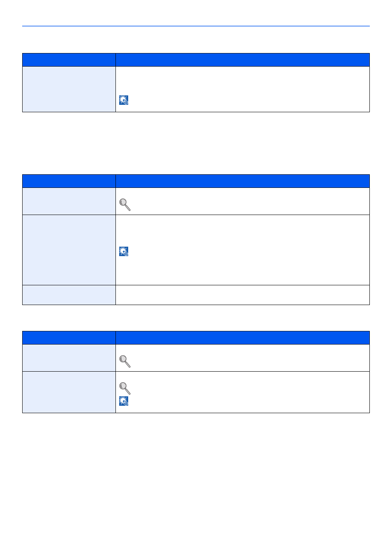392x555 pixels.
Task: Select the wide blue header cell of first table
Action: click(242, 60)
